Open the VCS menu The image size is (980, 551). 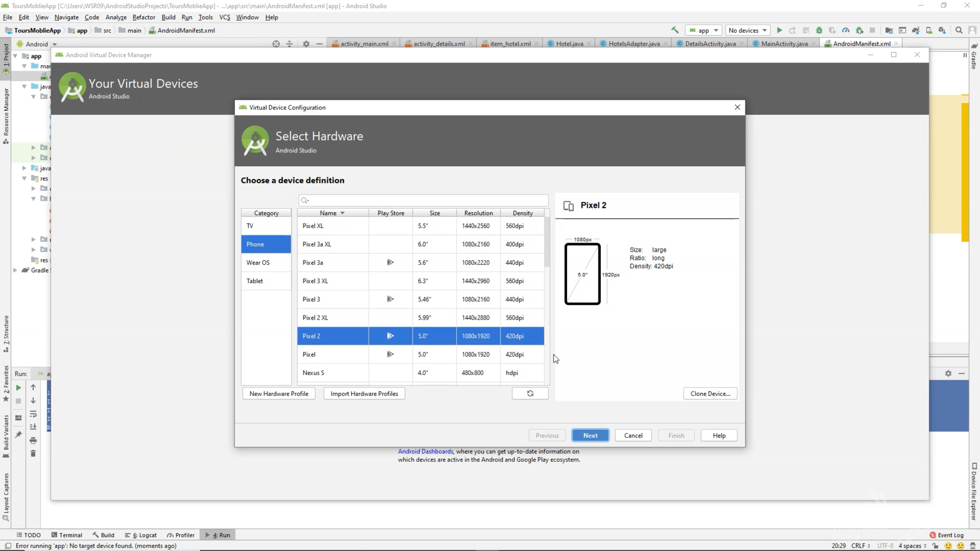point(225,17)
